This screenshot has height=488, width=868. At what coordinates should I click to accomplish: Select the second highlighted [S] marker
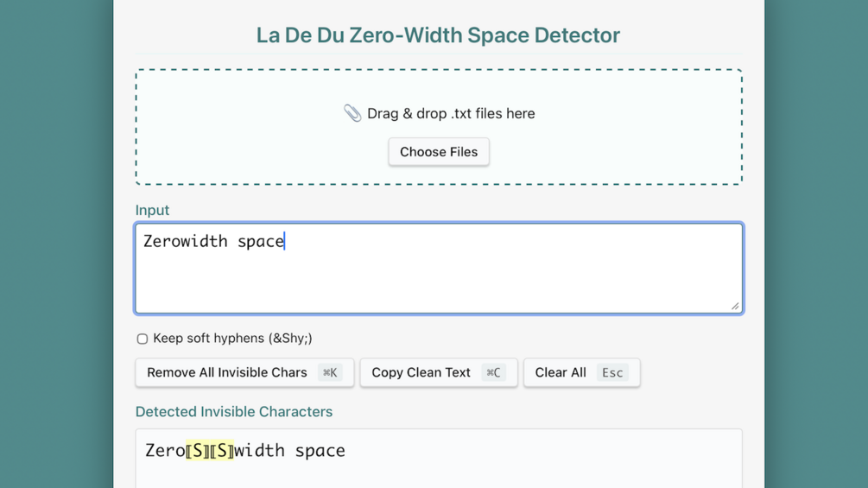(222, 451)
